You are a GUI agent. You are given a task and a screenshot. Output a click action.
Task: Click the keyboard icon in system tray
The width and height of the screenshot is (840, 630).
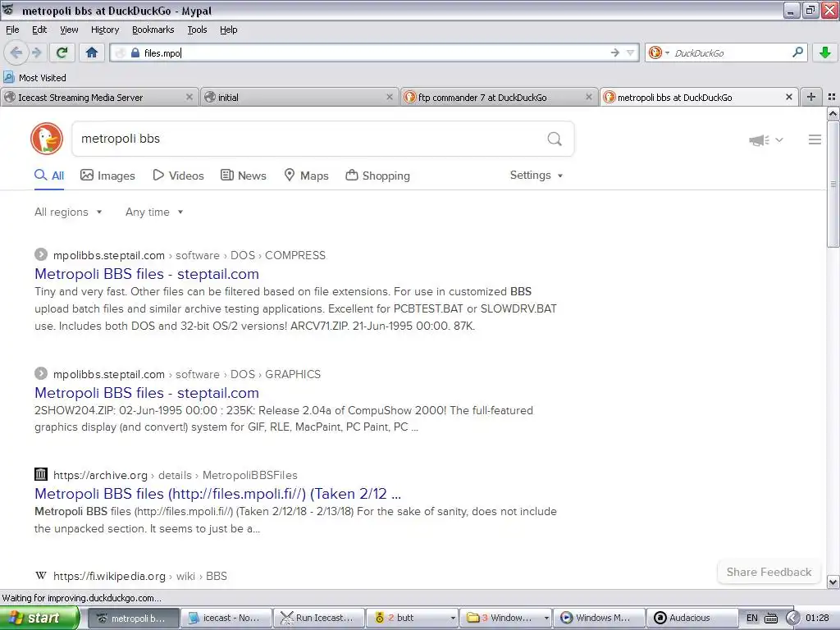(771, 619)
